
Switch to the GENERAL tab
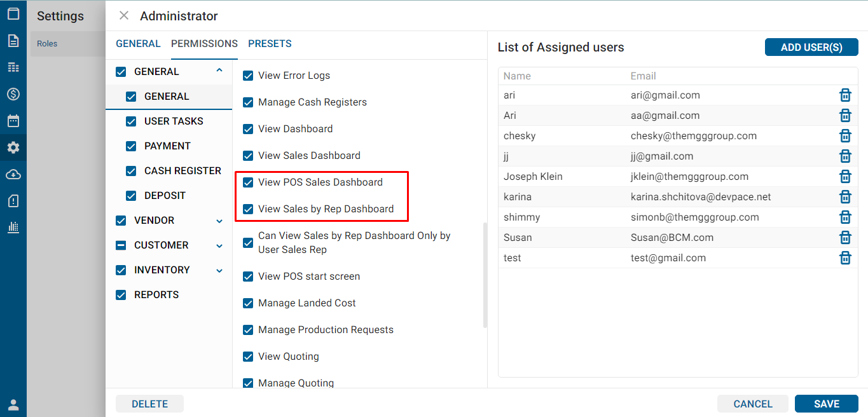[138, 44]
